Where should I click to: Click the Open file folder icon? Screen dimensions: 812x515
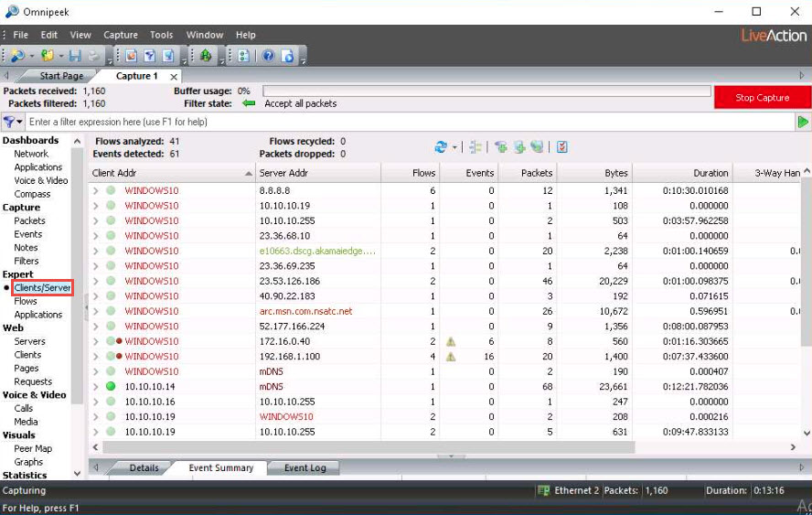48,56
